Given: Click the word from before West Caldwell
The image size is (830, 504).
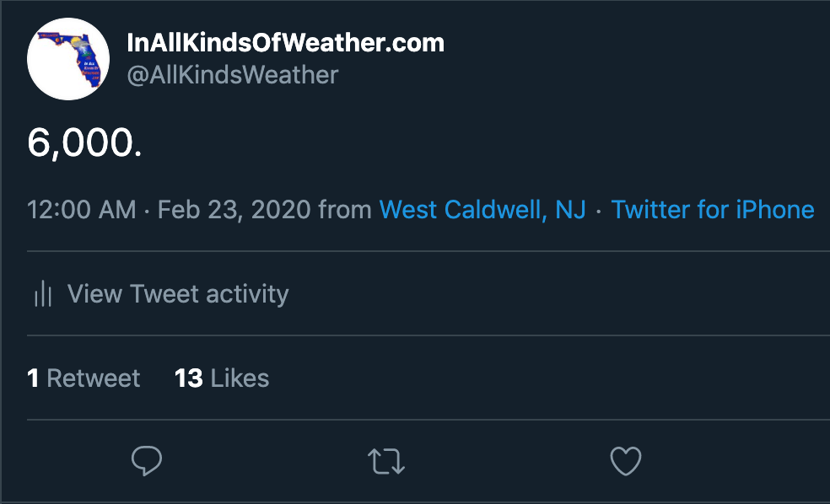Looking at the screenshot, I should click(345, 209).
